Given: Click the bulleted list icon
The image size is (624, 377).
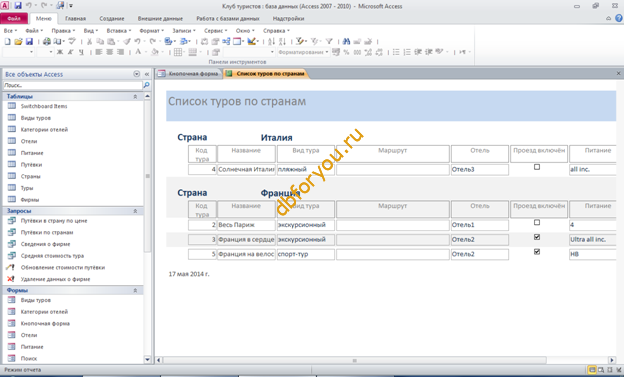Looking at the screenshot, I should tap(396, 52).
